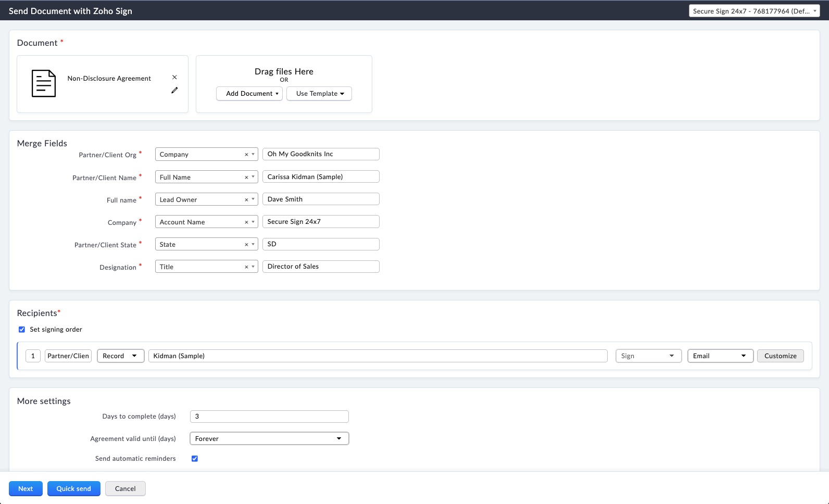Screen dimensions: 829x504
Task: Remove the Non-Disclosure Agreement document
Action: click(174, 77)
